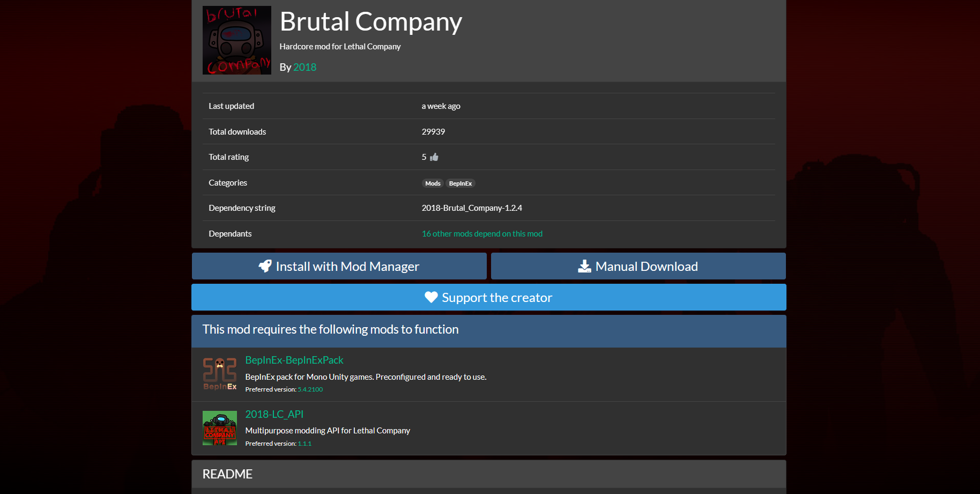Click the README section header
Image resolution: width=980 pixels, height=494 pixels.
pos(227,474)
